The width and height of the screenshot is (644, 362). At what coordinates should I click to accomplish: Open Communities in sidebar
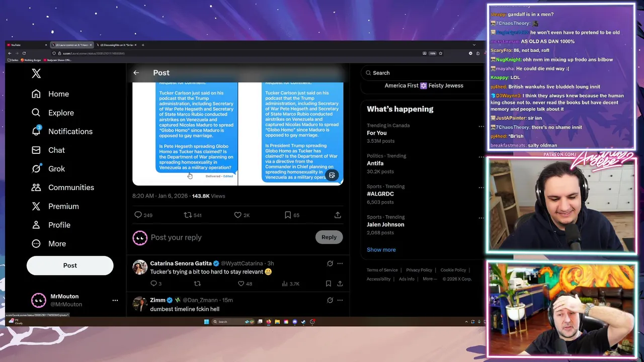pyautogui.click(x=63, y=188)
